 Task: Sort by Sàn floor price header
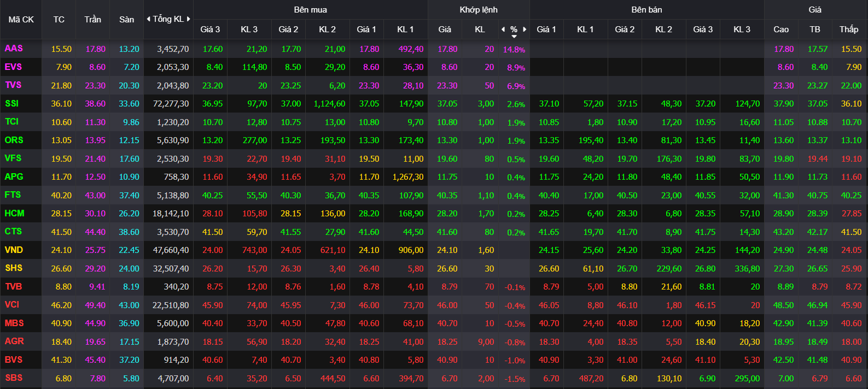[x=127, y=20]
